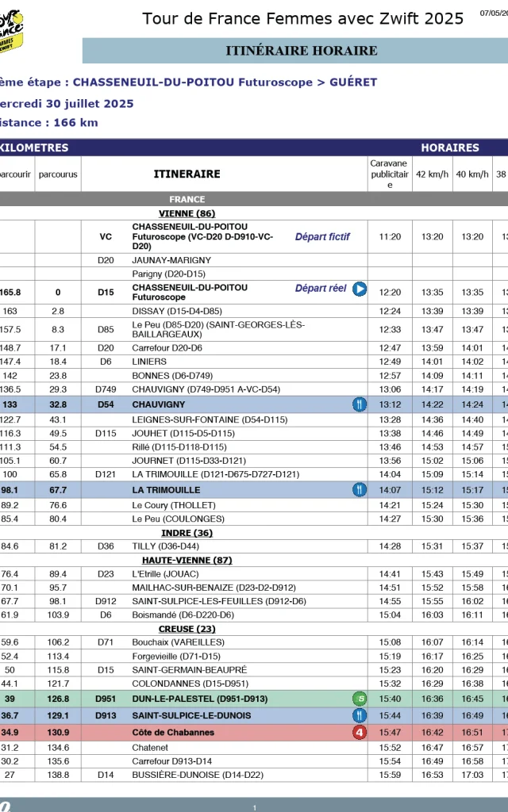Click the feed zone icon in CHAUVIGNY D54 row
This screenshot has width=508, height=812.
click(x=360, y=404)
